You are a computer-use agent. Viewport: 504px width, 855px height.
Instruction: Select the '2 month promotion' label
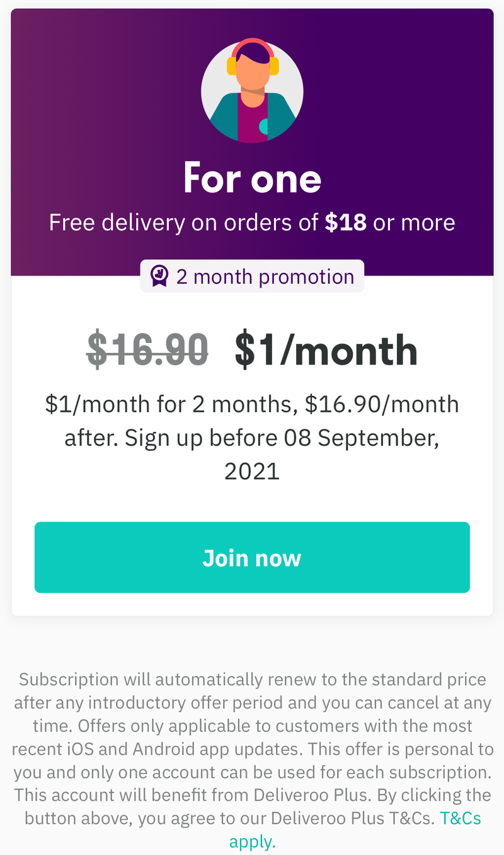[265, 276]
